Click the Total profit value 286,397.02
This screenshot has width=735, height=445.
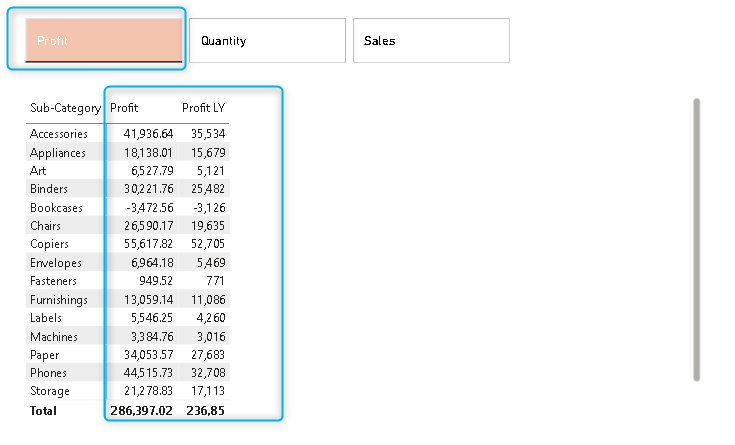click(x=141, y=410)
